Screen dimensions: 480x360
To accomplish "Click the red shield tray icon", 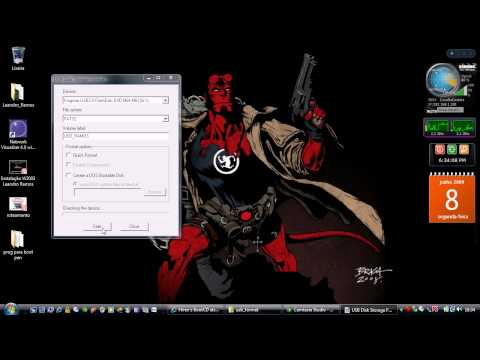I will [x=408, y=310].
